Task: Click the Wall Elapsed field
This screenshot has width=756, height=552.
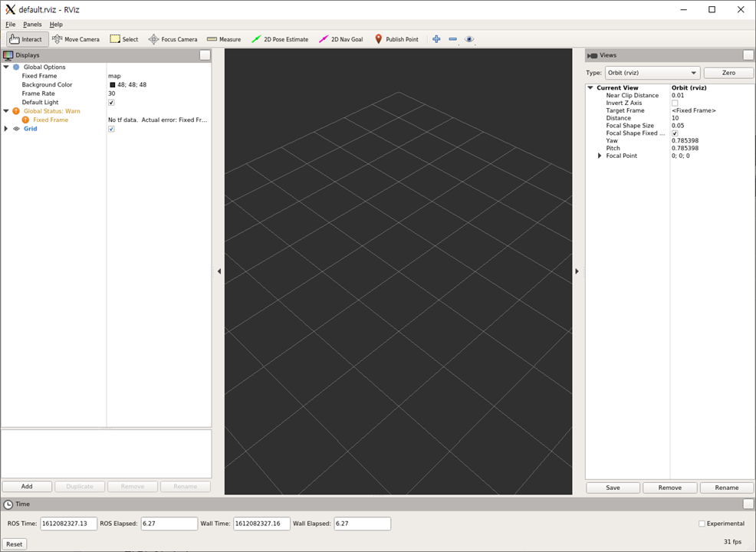Action: click(x=362, y=524)
